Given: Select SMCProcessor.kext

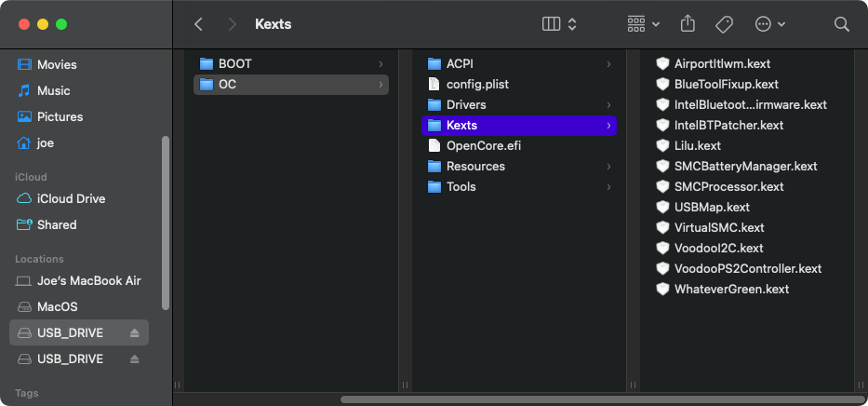Looking at the screenshot, I should [747, 186].
